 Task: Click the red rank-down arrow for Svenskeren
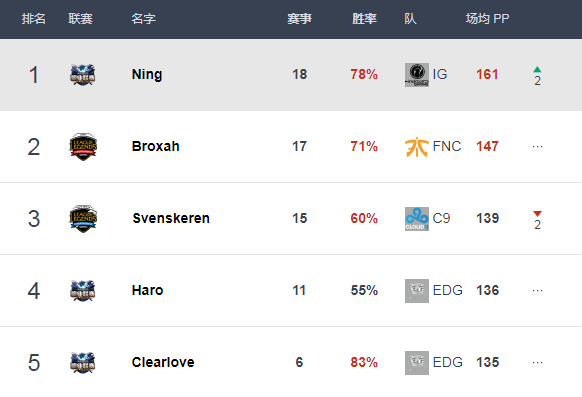pos(537,214)
